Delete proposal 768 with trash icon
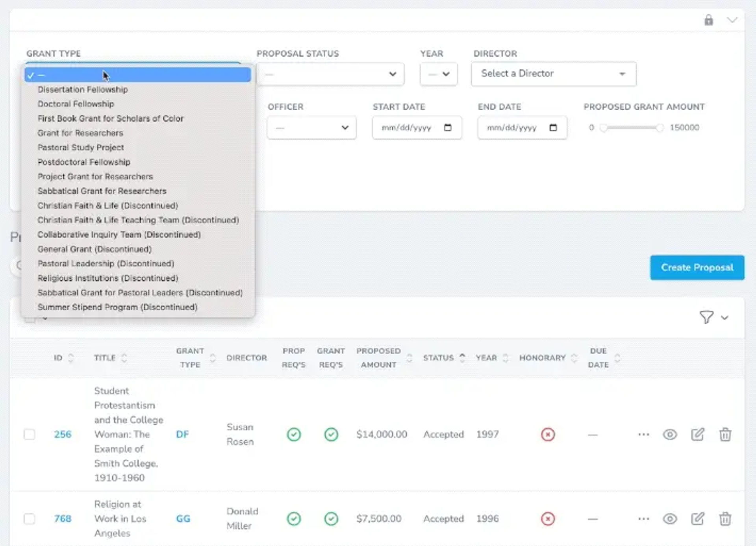This screenshot has height=546, width=756. coord(725,519)
